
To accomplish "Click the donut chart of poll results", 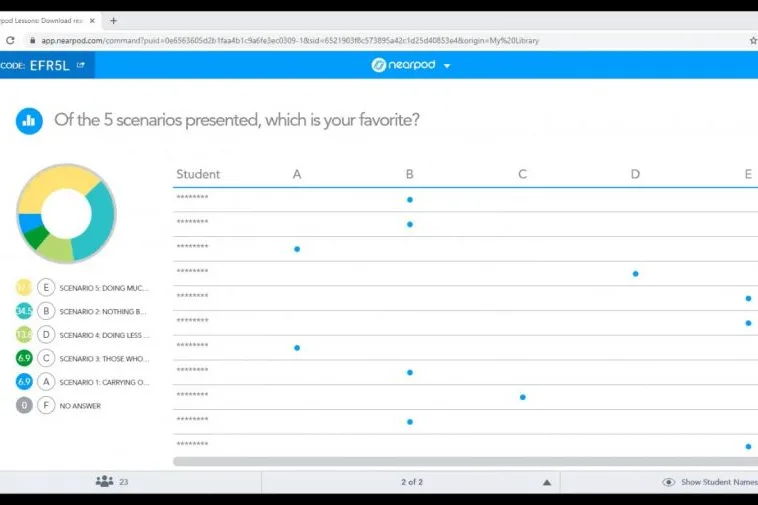I will pyautogui.click(x=66, y=214).
